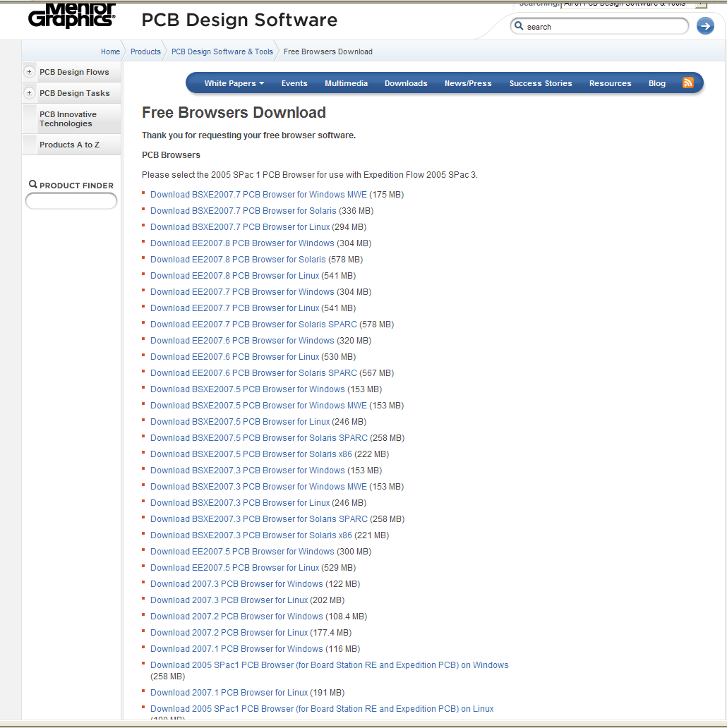This screenshot has height=728, width=727.
Task: Go to Home breadcrumb
Action: pyautogui.click(x=111, y=51)
